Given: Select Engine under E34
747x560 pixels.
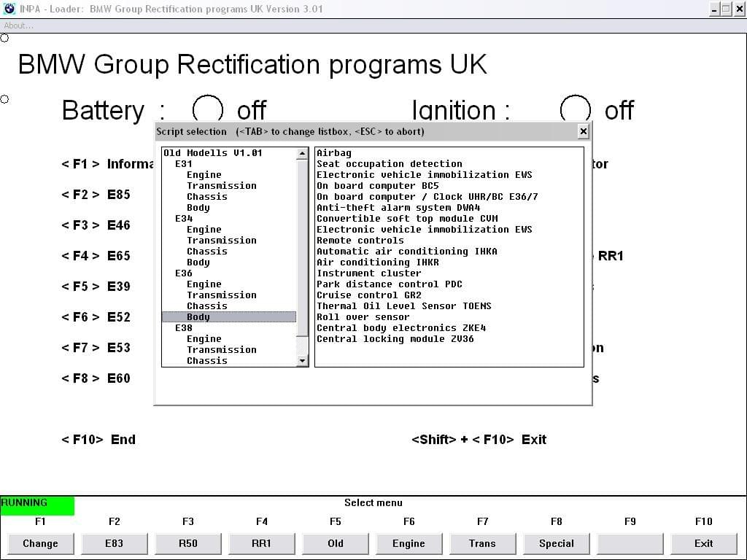Looking at the screenshot, I should click(x=204, y=230).
